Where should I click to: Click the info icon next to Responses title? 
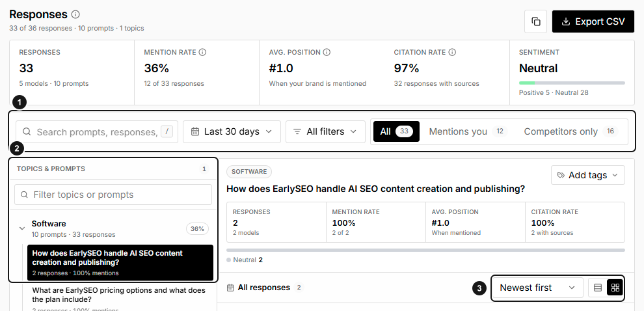75,14
